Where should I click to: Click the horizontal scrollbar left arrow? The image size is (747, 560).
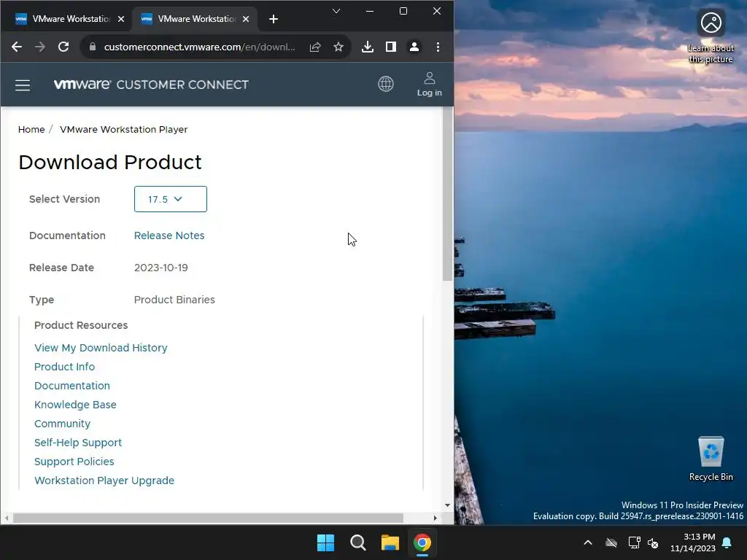[6, 518]
